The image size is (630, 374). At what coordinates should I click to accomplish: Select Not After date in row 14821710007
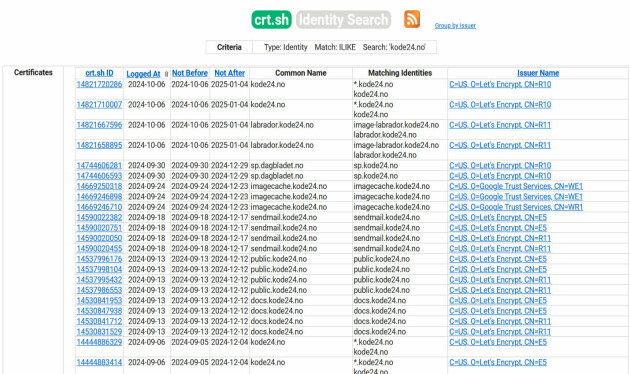(229, 105)
